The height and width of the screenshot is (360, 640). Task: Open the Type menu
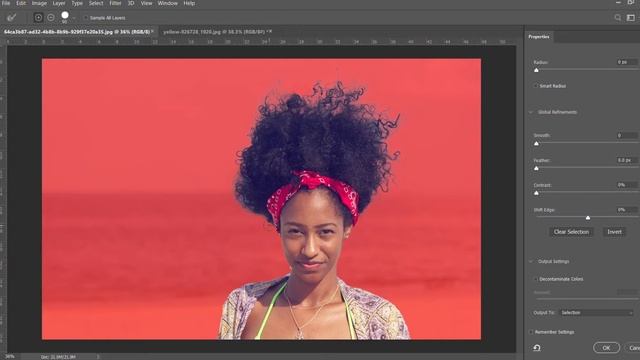coord(77,3)
